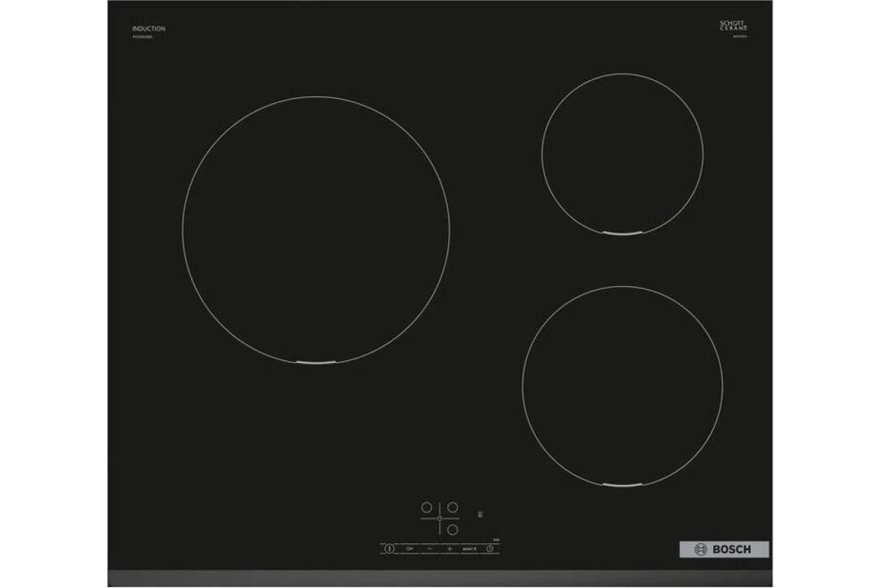Select the bottom-right zone selector circle

click(x=453, y=529)
